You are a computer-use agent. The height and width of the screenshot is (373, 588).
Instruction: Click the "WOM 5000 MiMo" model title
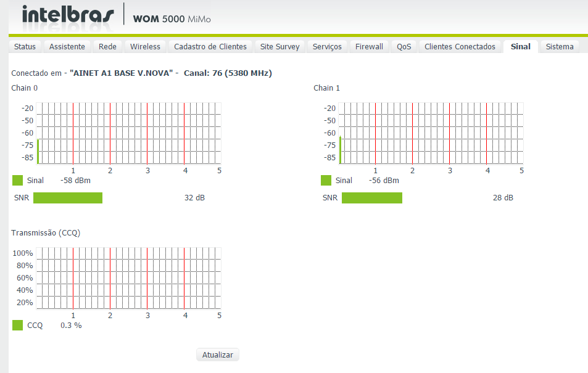click(x=172, y=18)
